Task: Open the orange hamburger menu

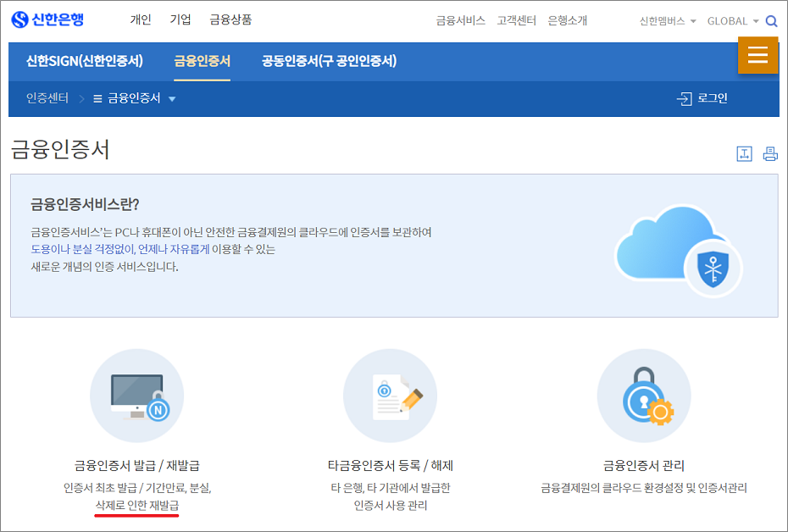Action: click(x=757, y=55)
